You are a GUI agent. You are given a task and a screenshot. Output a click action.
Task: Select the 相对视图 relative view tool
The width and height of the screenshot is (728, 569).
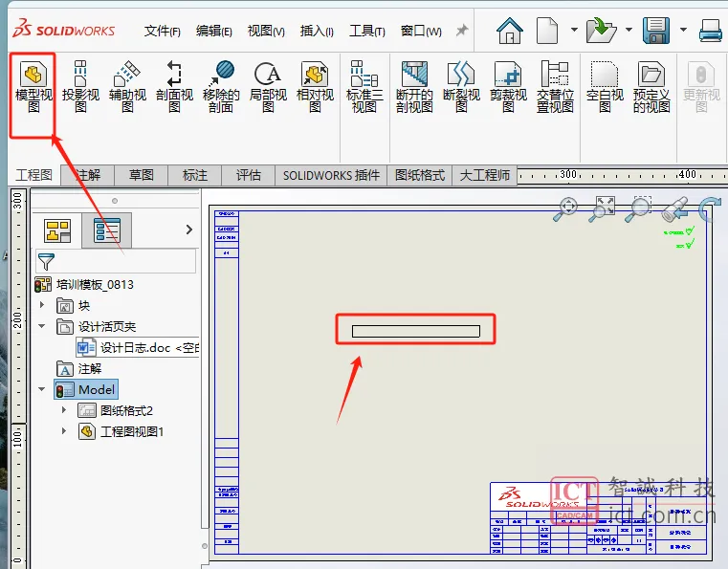tap(315, 87)
